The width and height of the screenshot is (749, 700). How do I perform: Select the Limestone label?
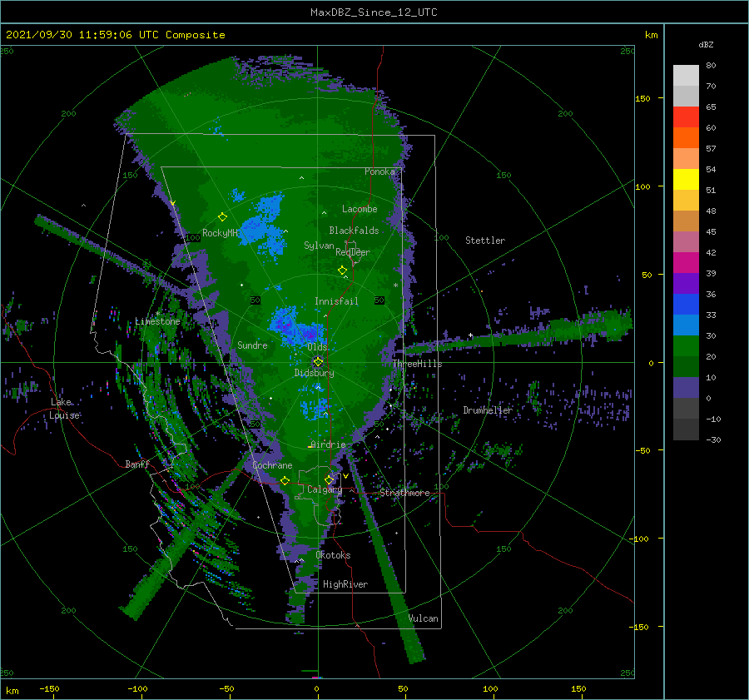click(x=157, y=321)
